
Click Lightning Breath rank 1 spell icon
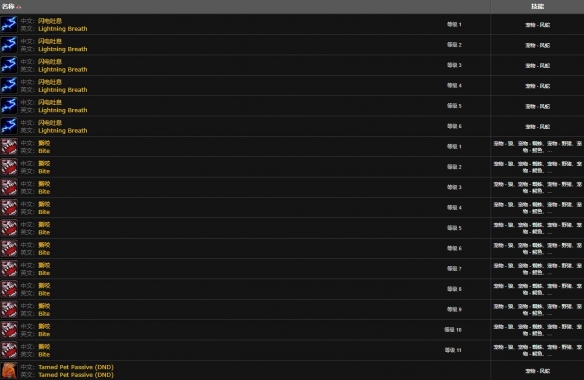pos(9,25)
